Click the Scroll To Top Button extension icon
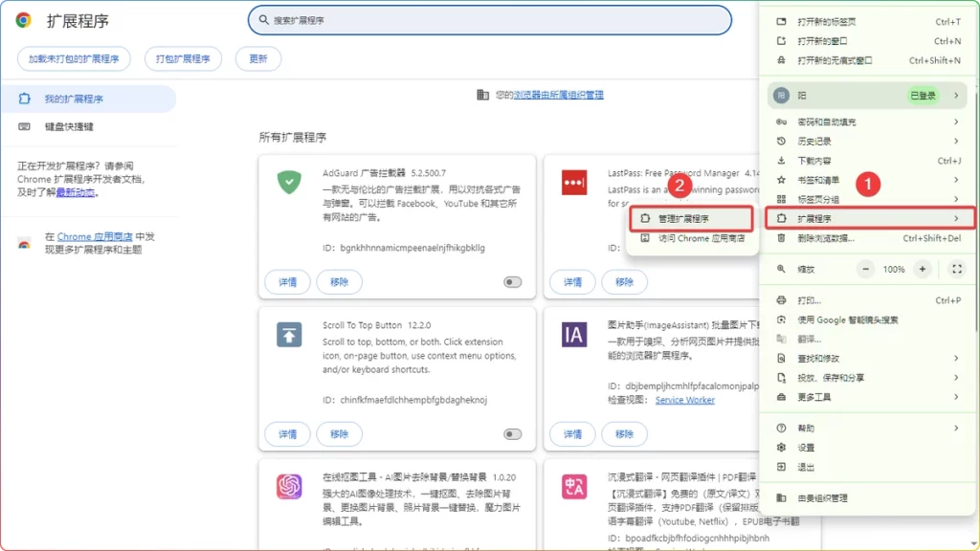980x551 pixels. click(288, 336)
